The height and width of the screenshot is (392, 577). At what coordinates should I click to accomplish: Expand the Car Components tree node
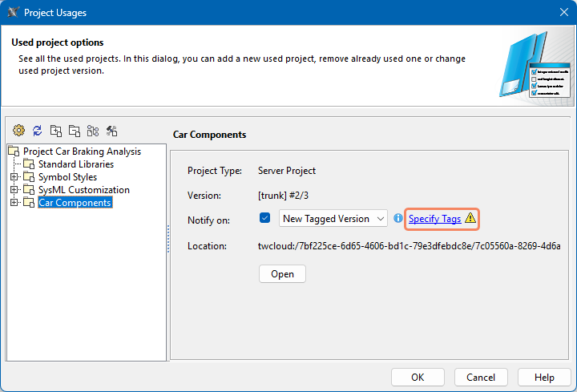point(14,203)
